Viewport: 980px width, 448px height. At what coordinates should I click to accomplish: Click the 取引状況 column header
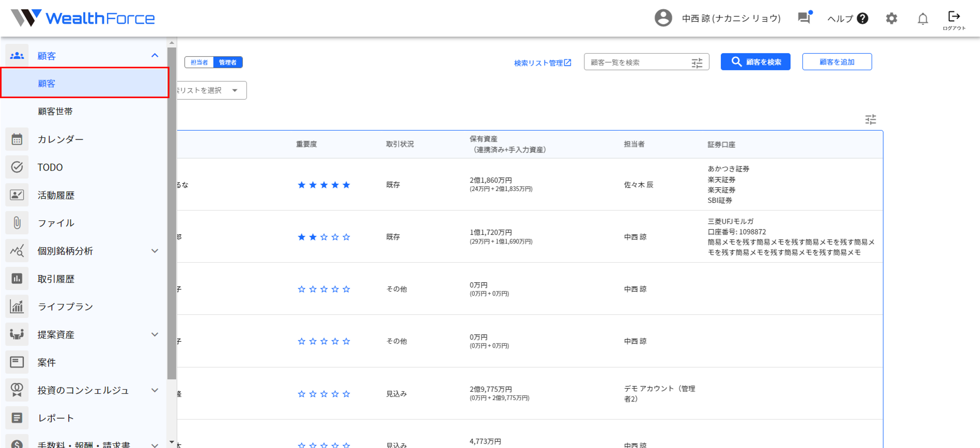pos(400,144)
